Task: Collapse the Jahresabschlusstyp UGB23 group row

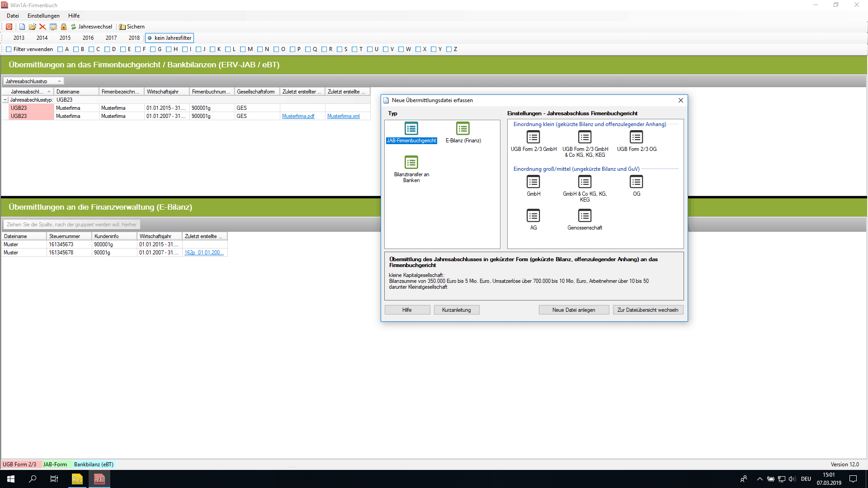Action: 5,100
